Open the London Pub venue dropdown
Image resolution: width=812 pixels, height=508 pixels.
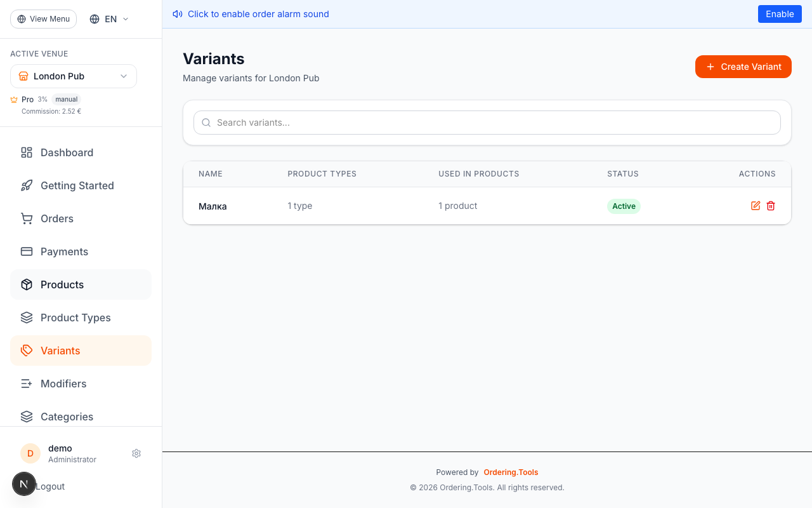click(x=73, y=76)
